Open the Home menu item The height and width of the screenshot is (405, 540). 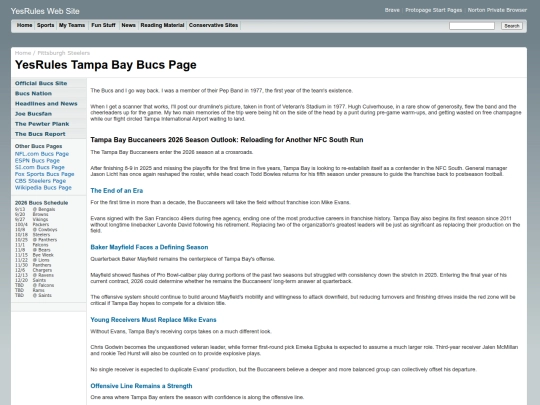(x=24, y=25)
